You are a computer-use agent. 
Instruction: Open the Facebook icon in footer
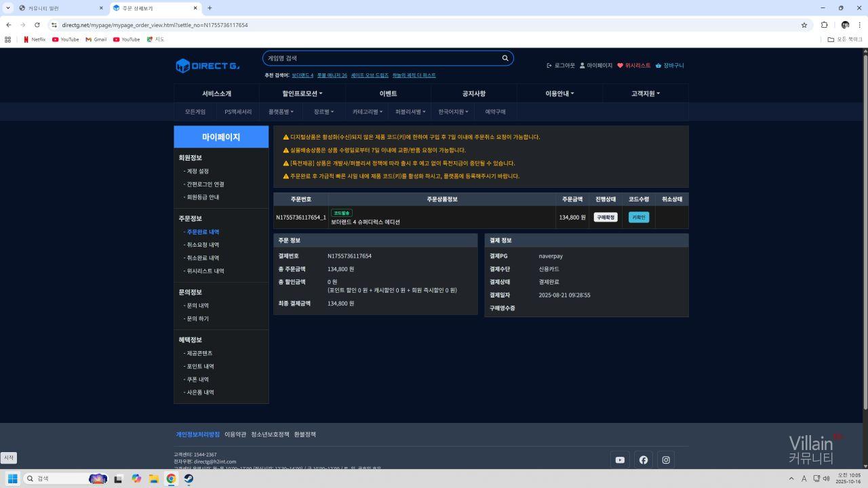click(643, 460)
